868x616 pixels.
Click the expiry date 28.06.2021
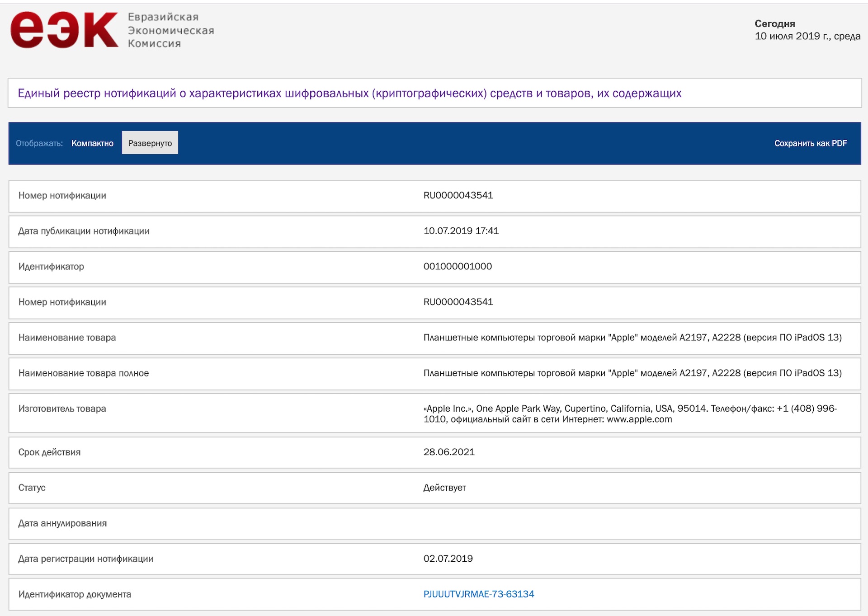point(449,452)
